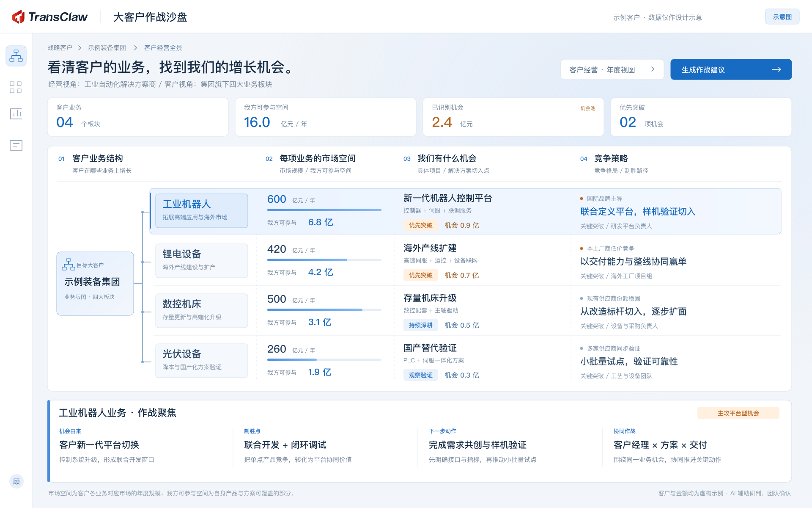
Task: Expand the 客户经营 · 年度视图 selector
Action: click(x=612, y=69)
